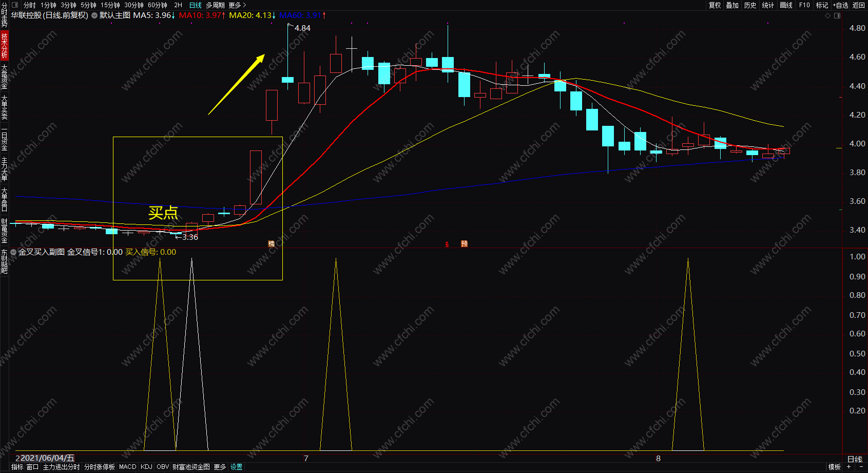Image resolution: width=868 pixels, height=473 pixels.
Task: Click the diamond marker icon above chart
Action: pos(827,15)
